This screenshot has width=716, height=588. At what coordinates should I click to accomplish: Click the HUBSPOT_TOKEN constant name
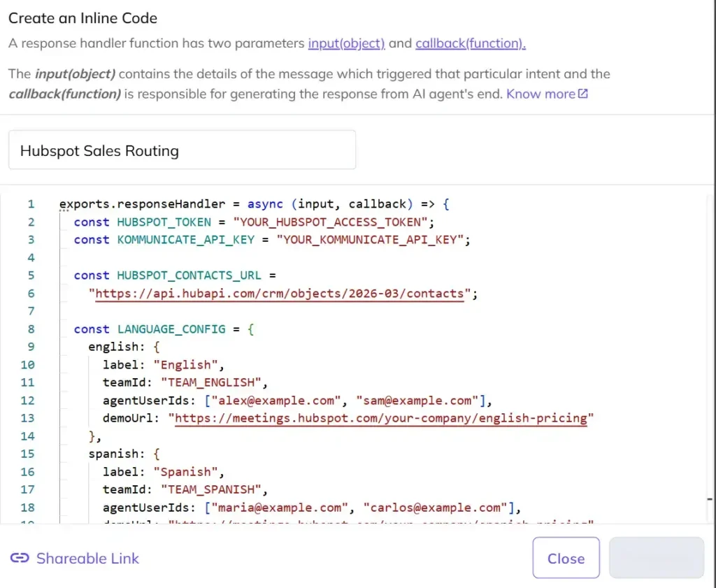(164, 222)
